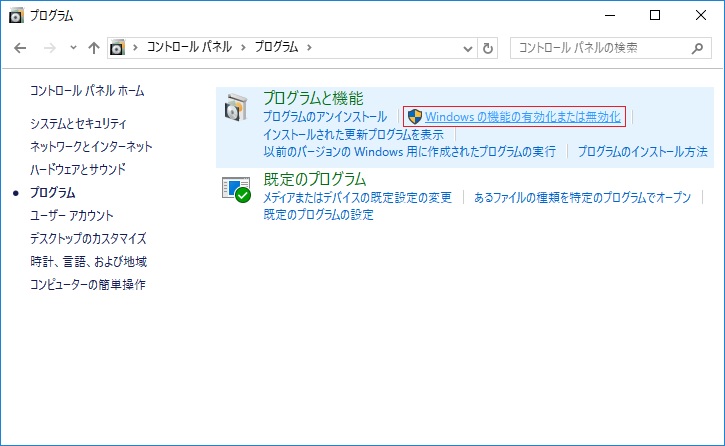Open the プログラムと機能 heading
The image size is (725, 446).
313,98
